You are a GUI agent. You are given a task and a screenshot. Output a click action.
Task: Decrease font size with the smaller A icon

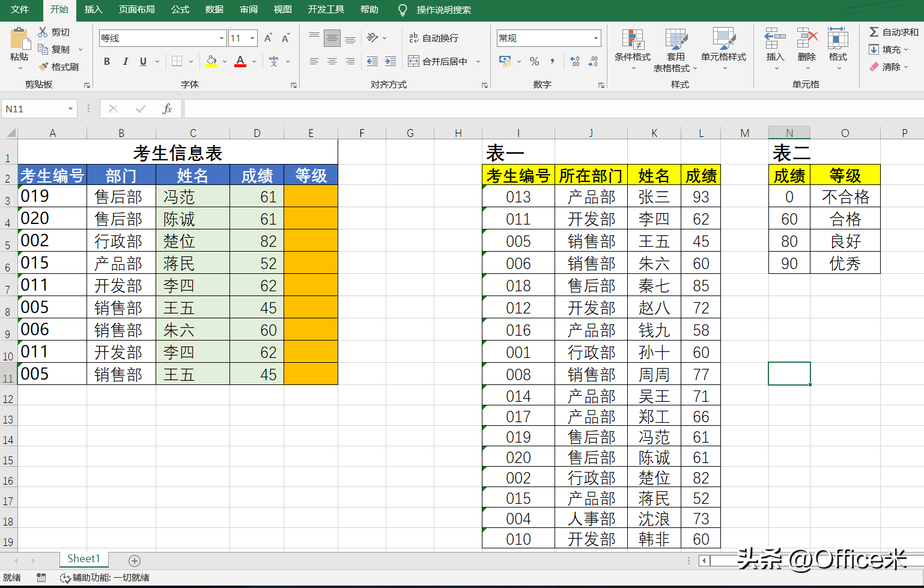point(285,38)
